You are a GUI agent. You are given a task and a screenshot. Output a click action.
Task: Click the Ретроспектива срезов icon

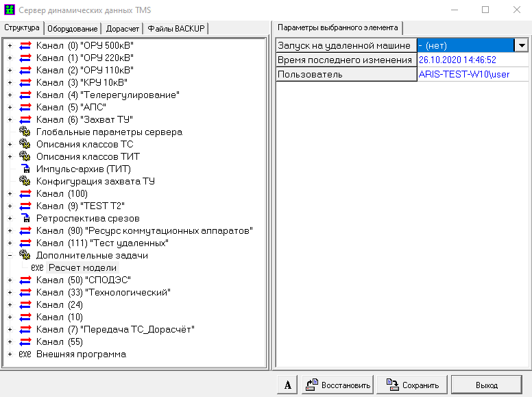25,218
